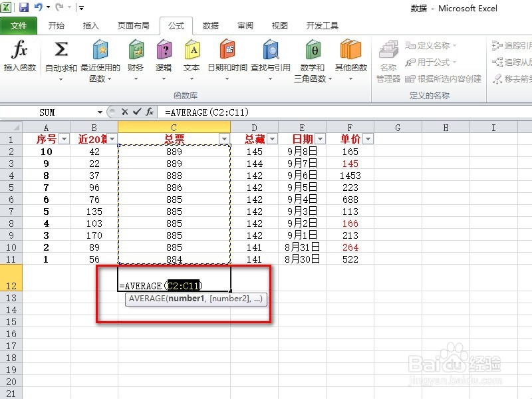Select row 12 header
Image resolution: width=532 pixels, height=399 pixels.
(x=11, y=278)
